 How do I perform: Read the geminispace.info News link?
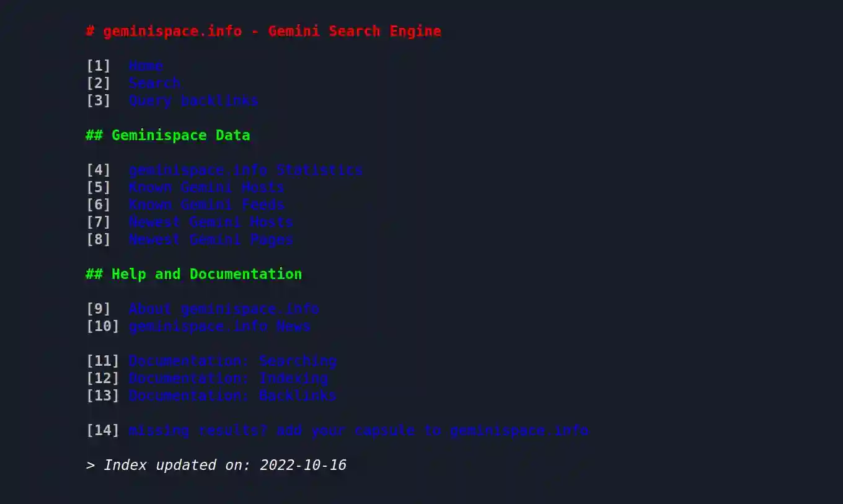219,326
